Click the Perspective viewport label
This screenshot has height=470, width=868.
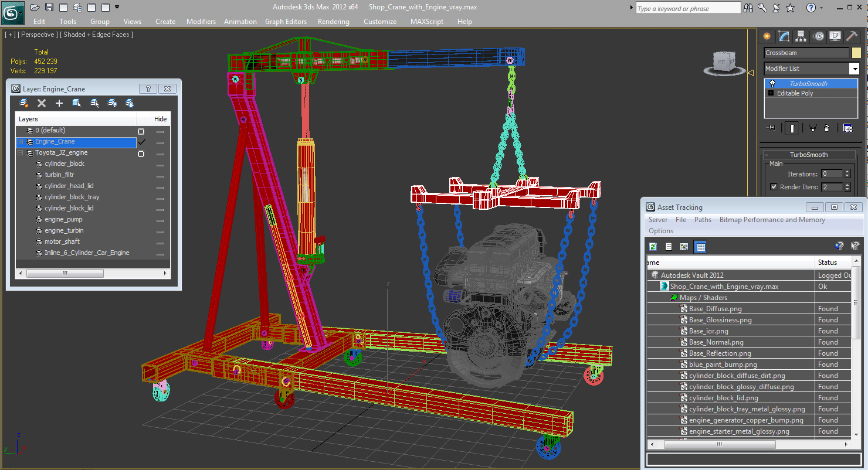(x=38, y=35)
